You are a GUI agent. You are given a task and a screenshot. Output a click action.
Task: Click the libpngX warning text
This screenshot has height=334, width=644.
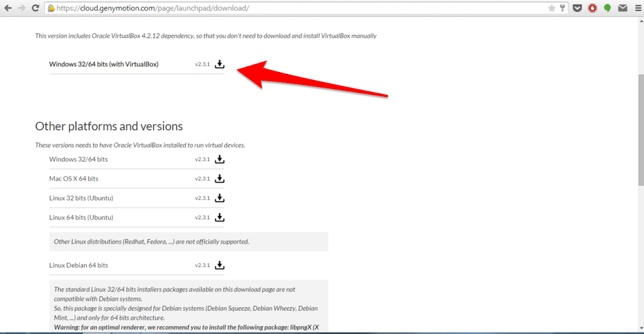186,327
